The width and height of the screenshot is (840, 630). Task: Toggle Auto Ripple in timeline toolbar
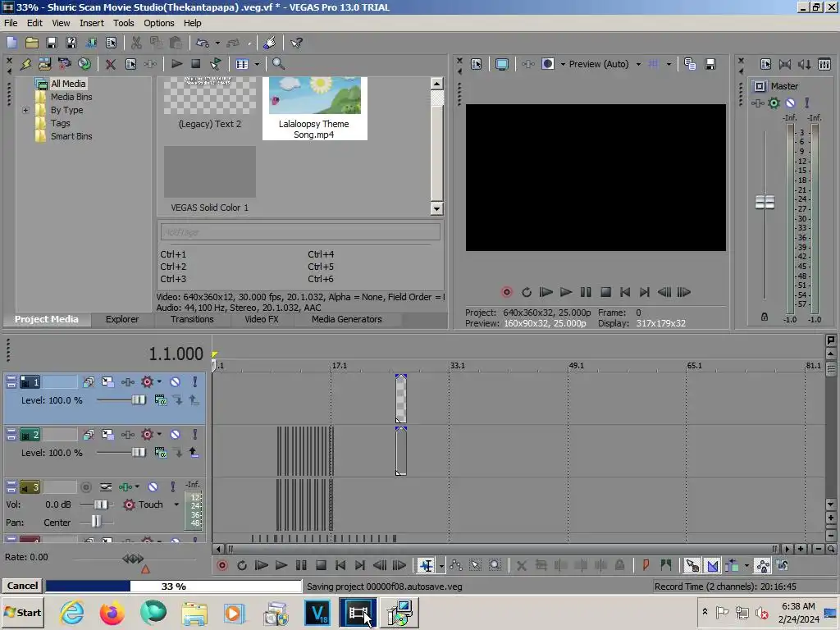(732, 565)
